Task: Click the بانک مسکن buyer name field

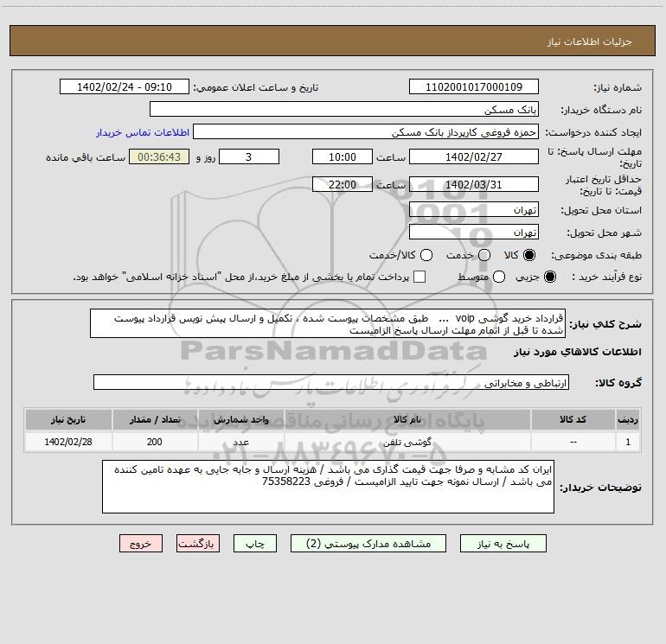Action: [x=344, y=109]
